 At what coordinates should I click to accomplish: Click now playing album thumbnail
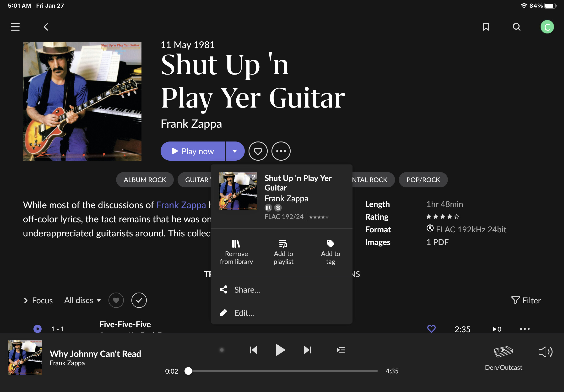click(25, 357)
